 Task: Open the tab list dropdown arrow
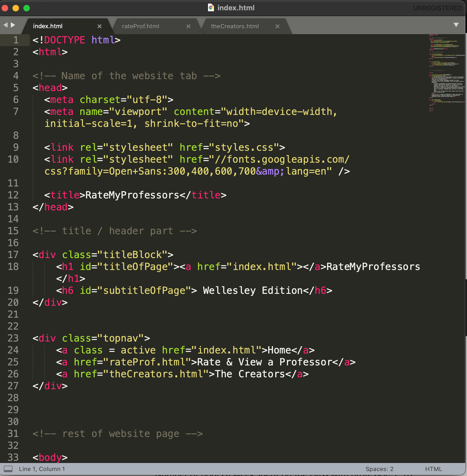pos(456,25)
